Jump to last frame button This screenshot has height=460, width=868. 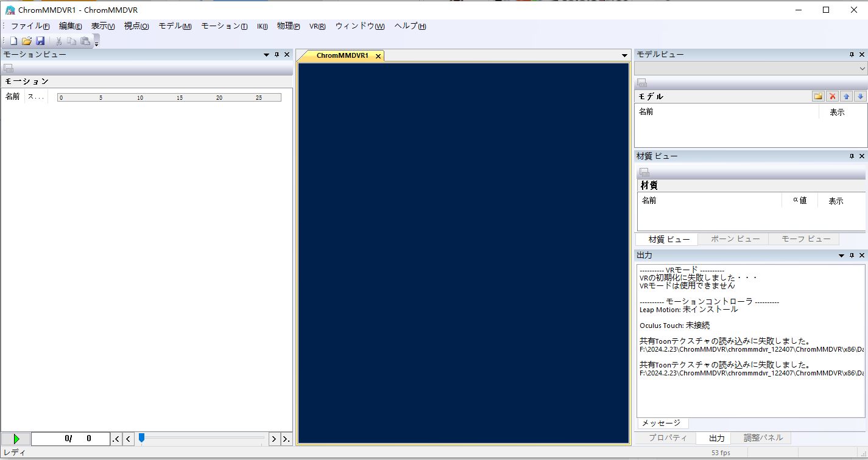click(x=286, y=439)
